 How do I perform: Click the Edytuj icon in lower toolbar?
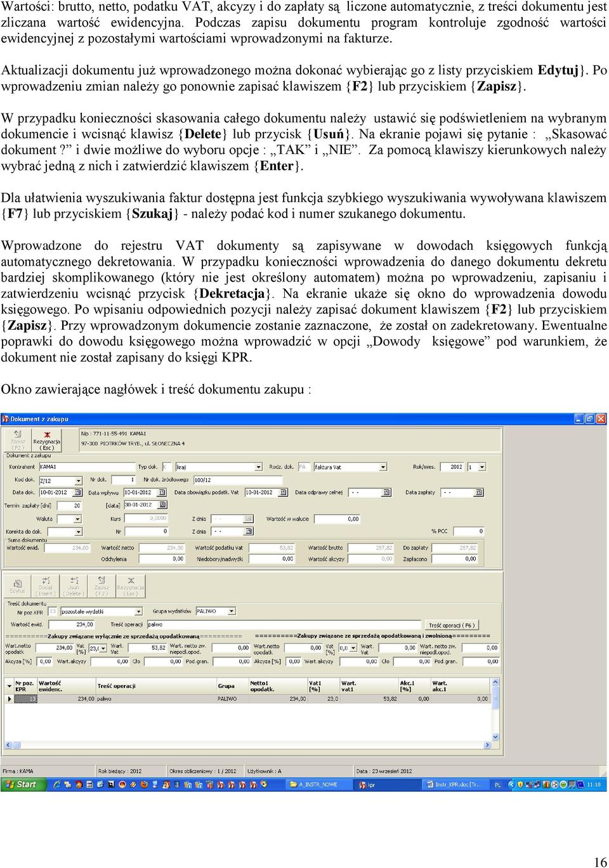coord(17,586)
